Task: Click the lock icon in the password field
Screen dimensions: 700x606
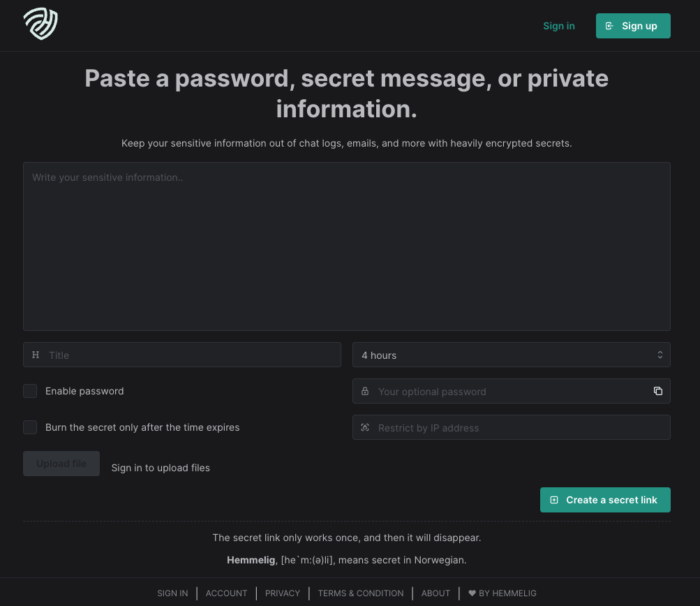Action: click(x=366, y=391)
